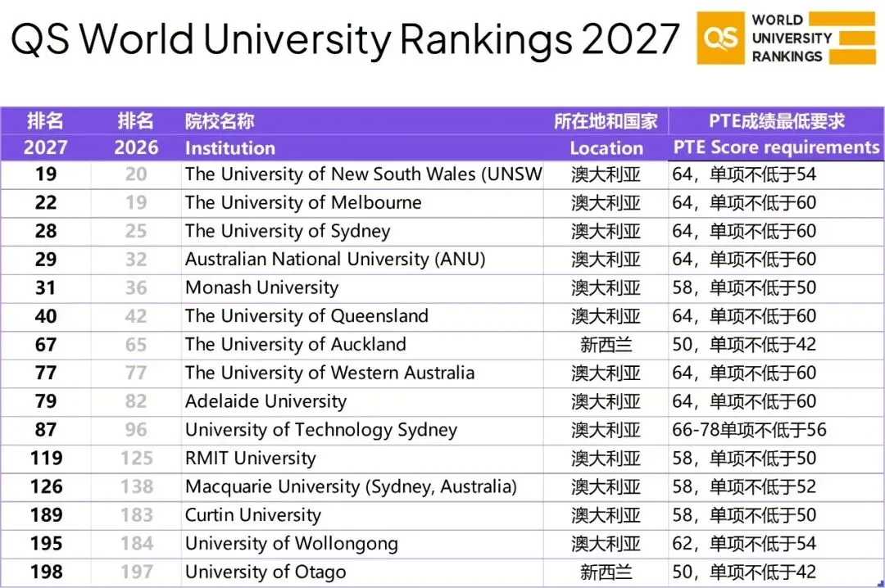Select 2026 rank cell 25 for Sydney
This screenshot has height=588, width=885.
[136, 231]
